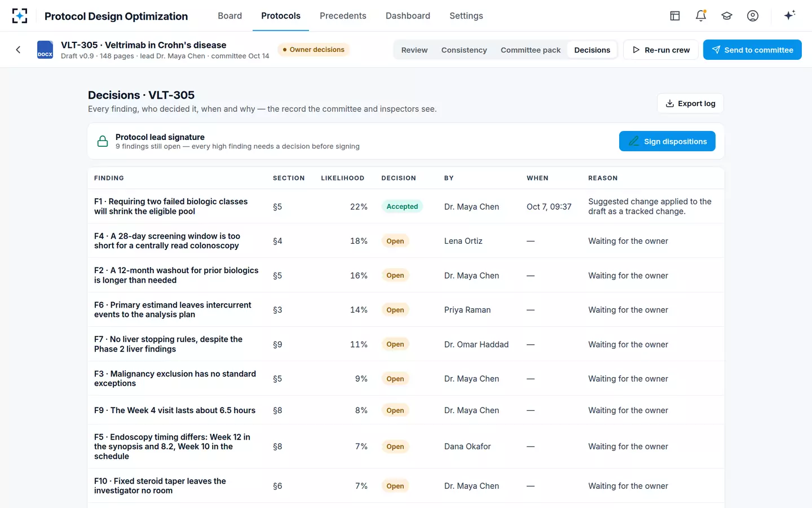This screenshot has height=508, width=812.
Task: Open finding F1 about failed biologic classes
Action: coord(171,207)
